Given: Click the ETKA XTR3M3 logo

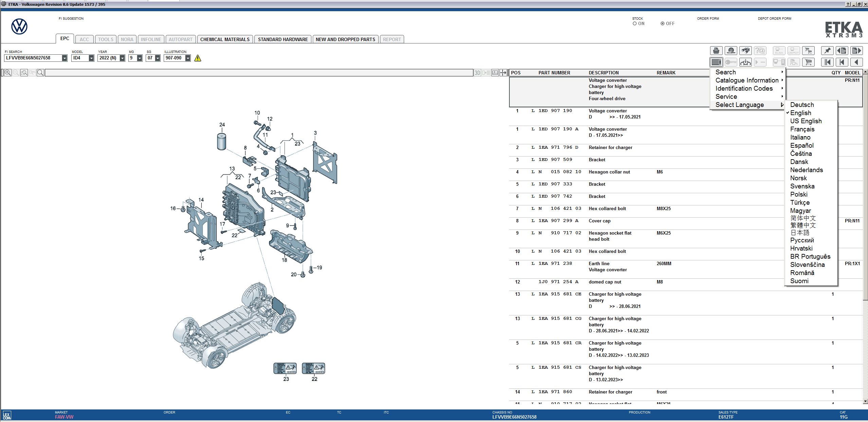Looking at the screenshot, I should click(x=844, y=30).
